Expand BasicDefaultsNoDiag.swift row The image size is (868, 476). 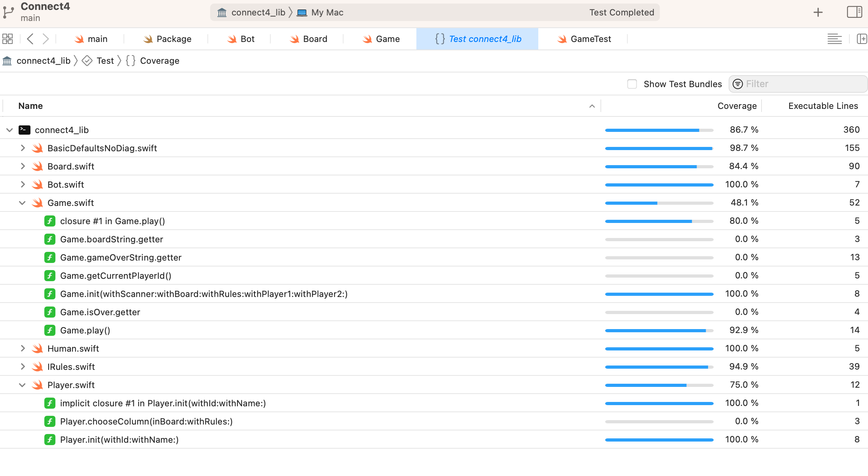[23, 148]
